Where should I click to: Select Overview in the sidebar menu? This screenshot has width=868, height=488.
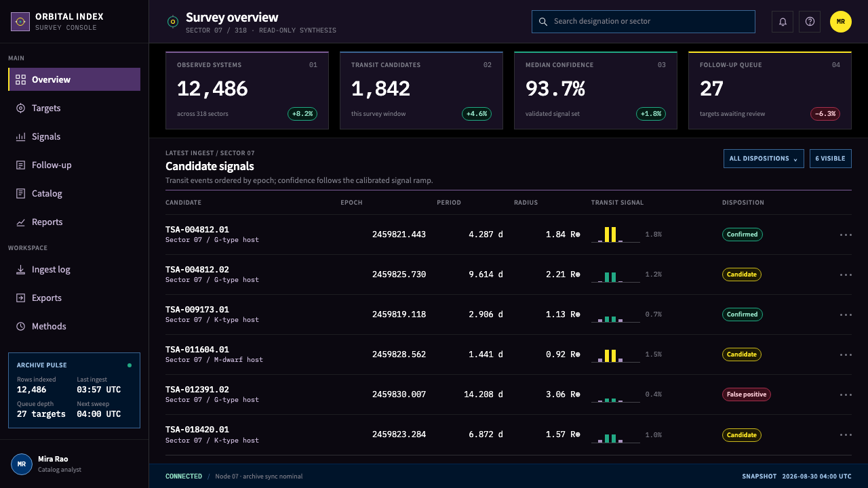pos(74,79)
